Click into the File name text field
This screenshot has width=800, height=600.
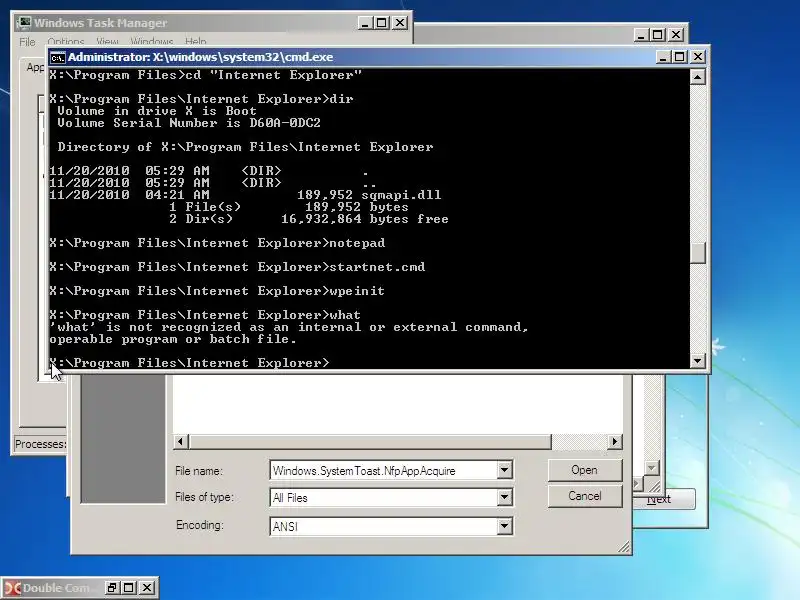384,470
